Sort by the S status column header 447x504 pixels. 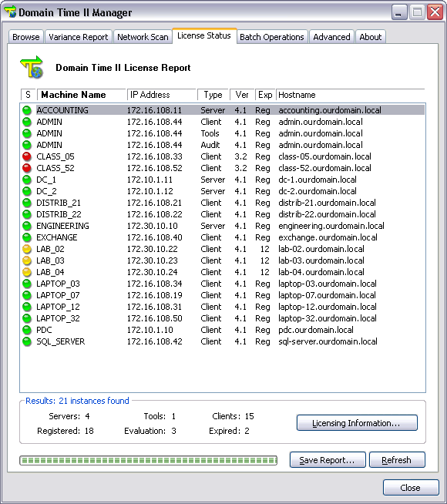(x=29, y=95)
